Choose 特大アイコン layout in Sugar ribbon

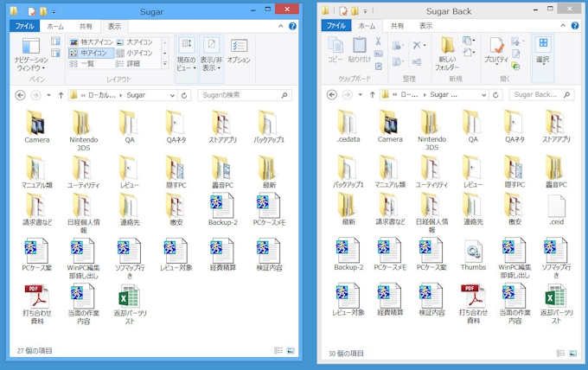coord(92,42)
